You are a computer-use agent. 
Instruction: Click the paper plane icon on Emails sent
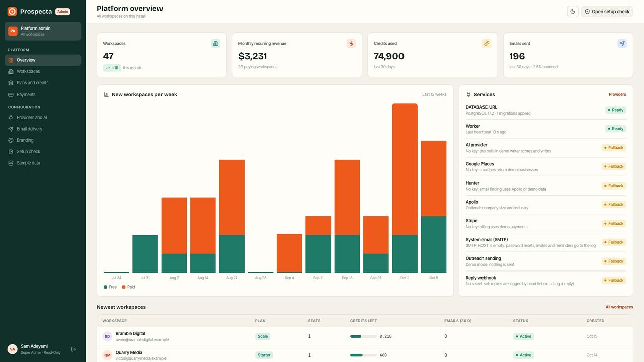[622, 44]
